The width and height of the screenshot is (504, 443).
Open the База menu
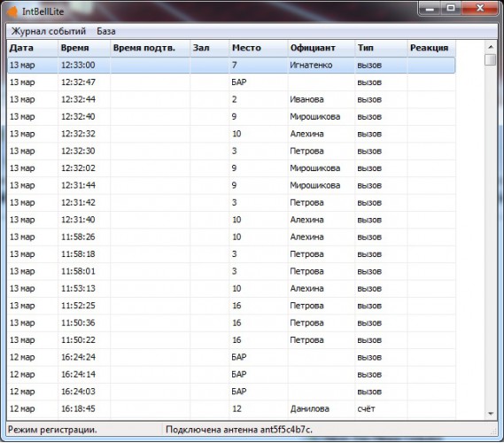point(106,31)
